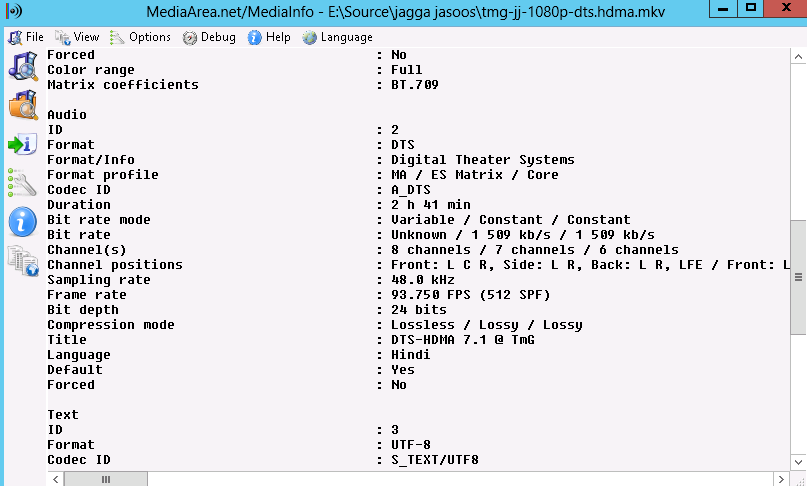
Task: Open the File menu
Action: 26,37
